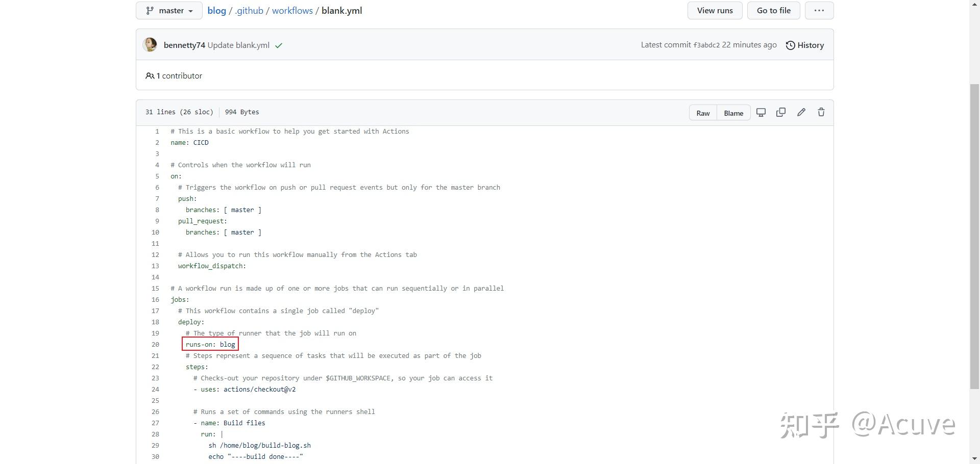
Task: Open the blog repository link
Action: pyautogui.click(x=217, y=10)
